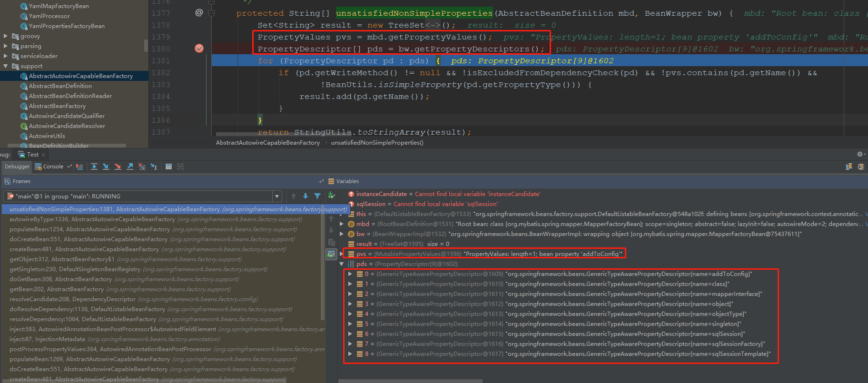Click the duplicate watch icon in Variables sidebar
Viewport: 868px width, 383px height.
331,242
